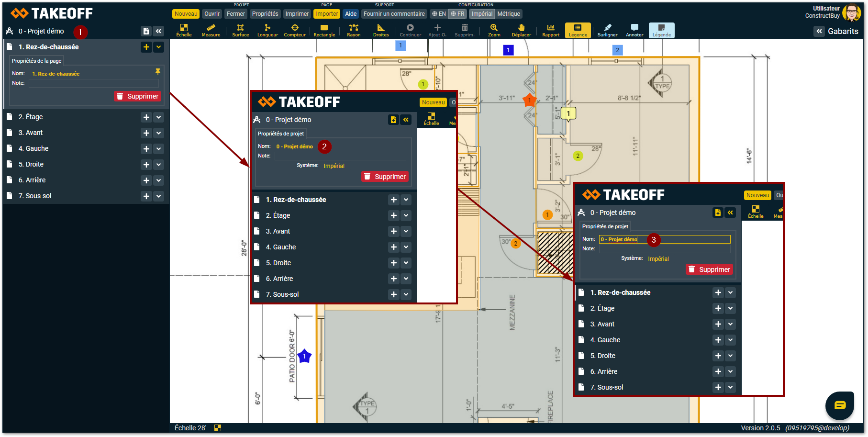The height and width of the screenshot is (437, 868).
Task: Select the Surface measurement tool
Action: (x=240, y=30)
